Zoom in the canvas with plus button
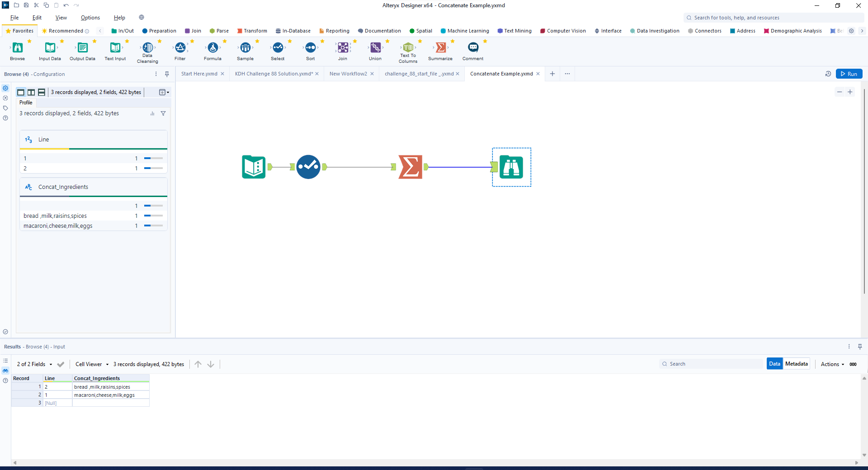Image resolution: width=868 pixels, height=470 pixels. point(850,92)
